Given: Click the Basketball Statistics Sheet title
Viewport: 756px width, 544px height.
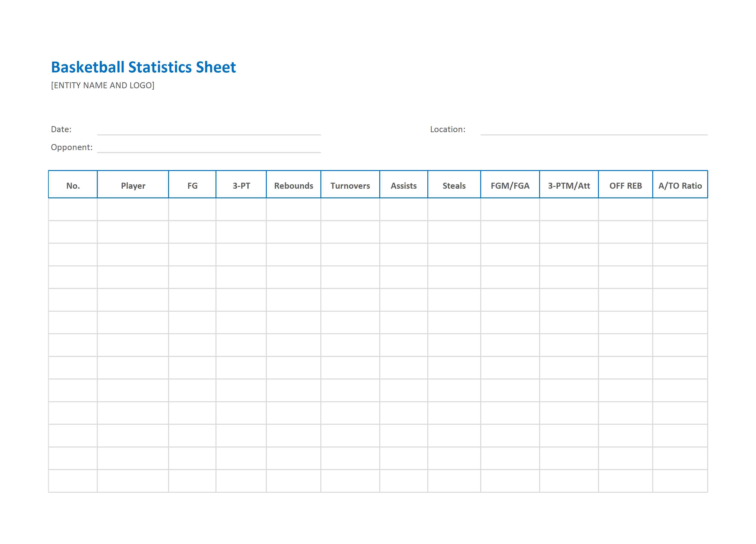Looking at the screenshot, I should 143,67.
